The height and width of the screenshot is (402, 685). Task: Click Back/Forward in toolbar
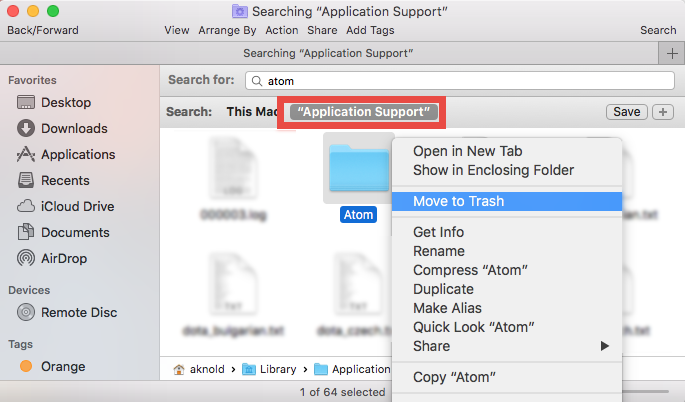pyautogui.click(x=43, y=30)
